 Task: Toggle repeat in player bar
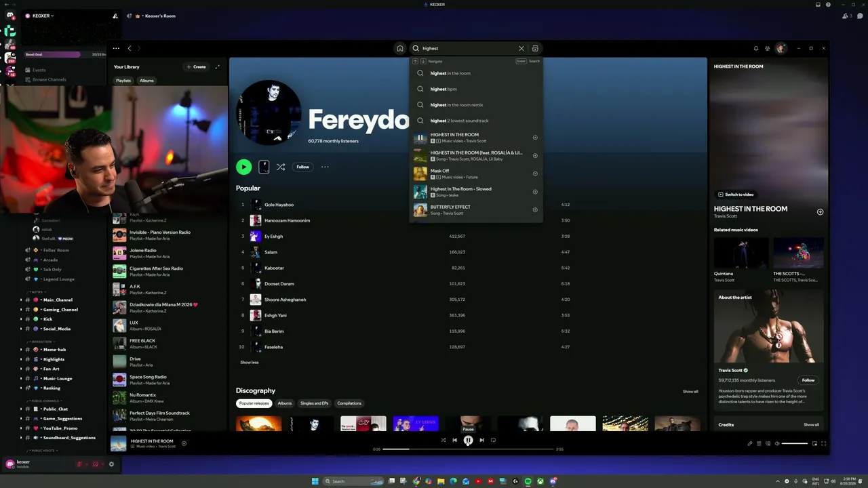(x=493, y=440)
